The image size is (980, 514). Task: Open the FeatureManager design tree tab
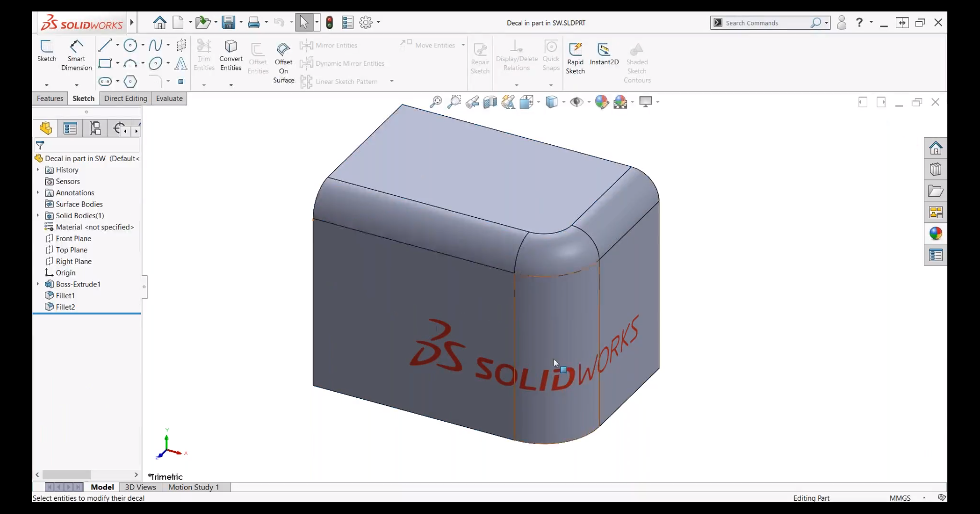tap(46, 128)
